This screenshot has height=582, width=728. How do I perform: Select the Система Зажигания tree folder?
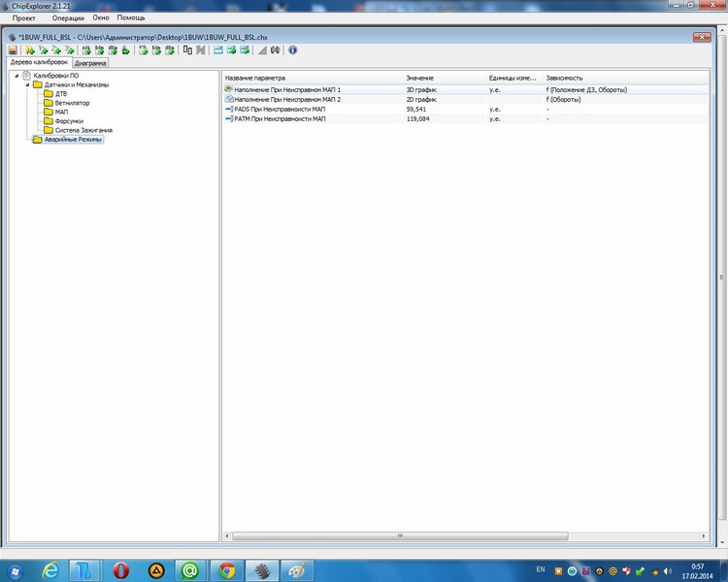[83, 130]
